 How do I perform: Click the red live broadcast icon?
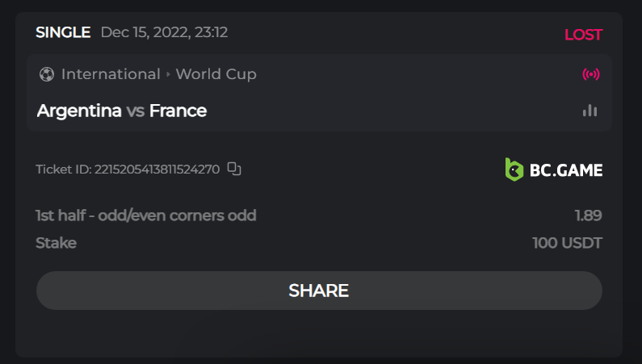[x=591, y=75]
